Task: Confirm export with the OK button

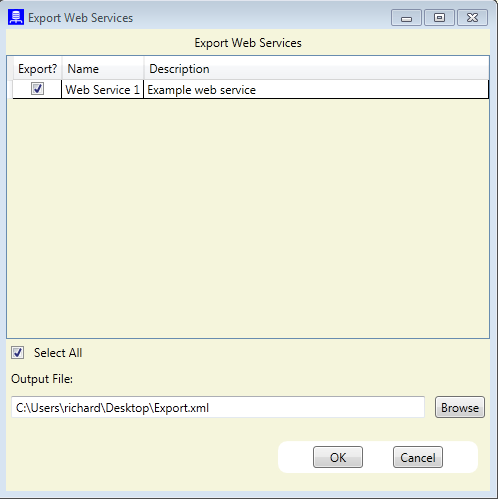Action: point(338,457)
